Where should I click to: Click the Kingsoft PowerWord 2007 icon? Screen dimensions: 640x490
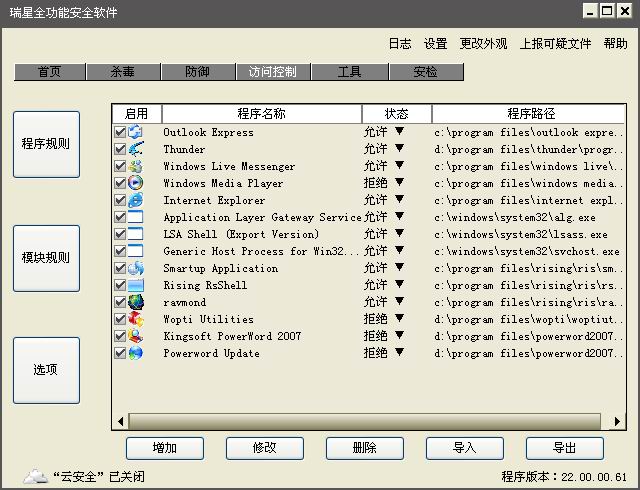(x=136, y=336)
